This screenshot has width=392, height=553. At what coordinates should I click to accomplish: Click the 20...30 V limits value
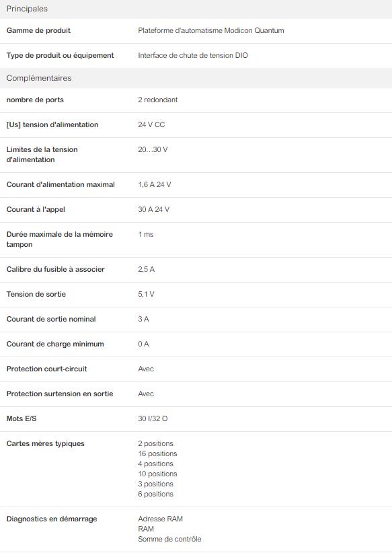click(x=153, y=149)
